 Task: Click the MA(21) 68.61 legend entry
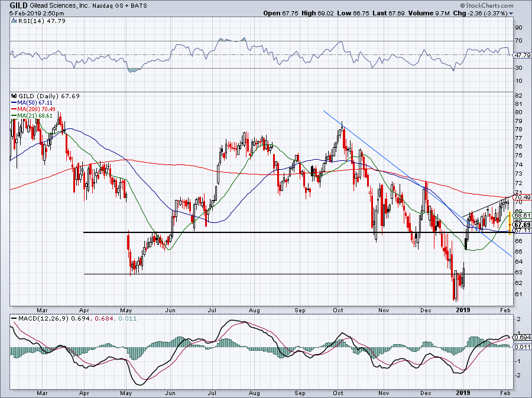tap(35, 116)
